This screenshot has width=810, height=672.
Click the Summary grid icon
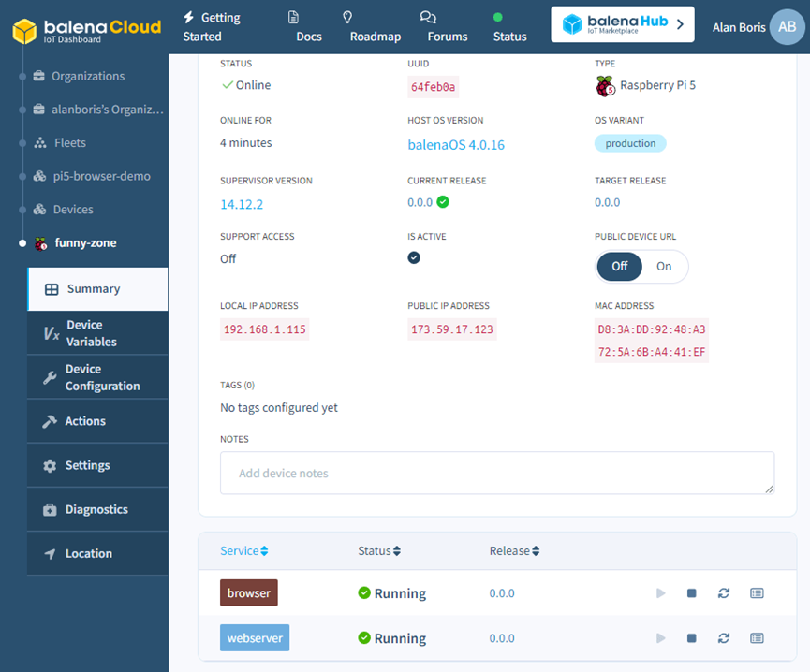[52, 289]
